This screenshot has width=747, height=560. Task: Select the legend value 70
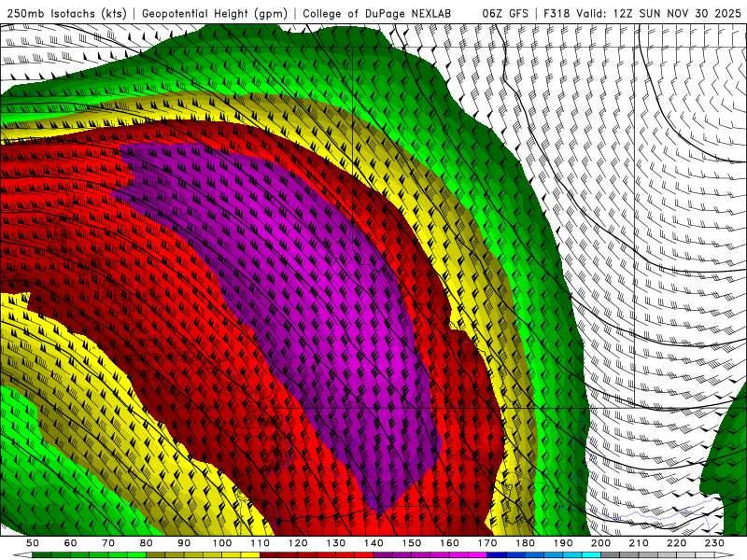tap(108, 543)
